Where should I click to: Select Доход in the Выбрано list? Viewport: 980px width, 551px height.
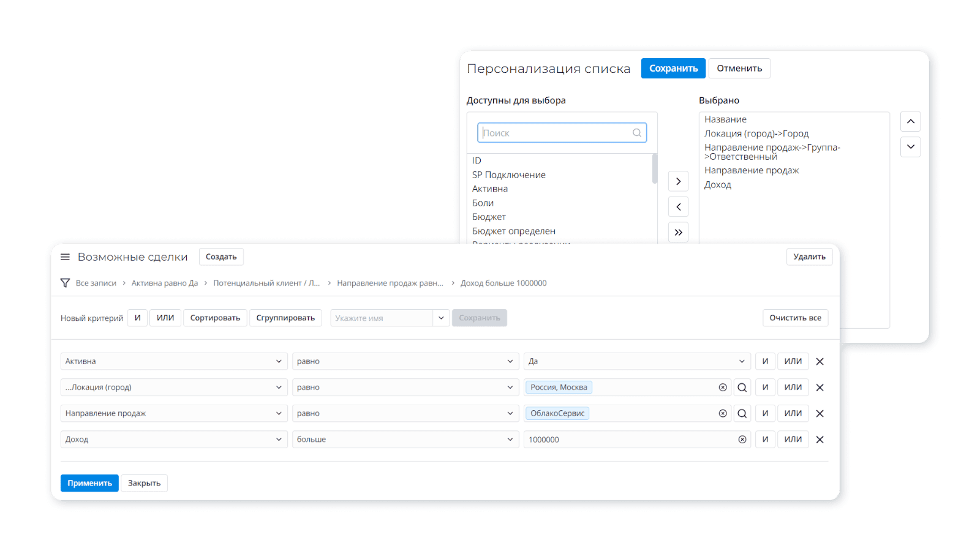pos(717,184)
